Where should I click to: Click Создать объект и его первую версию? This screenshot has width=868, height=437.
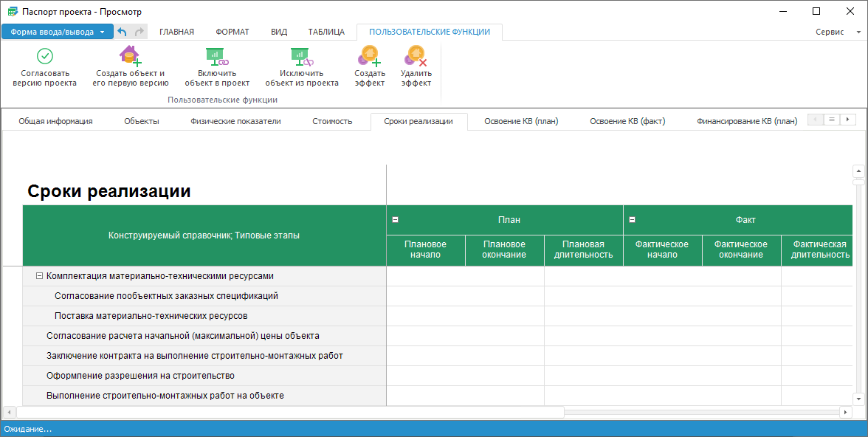click(x=131, y=56)
